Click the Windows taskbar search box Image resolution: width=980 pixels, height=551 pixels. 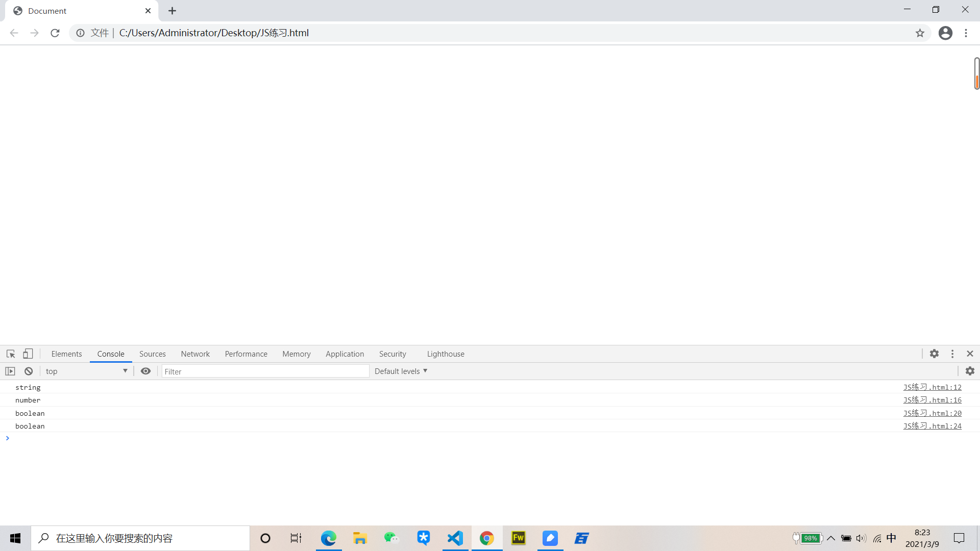click(x=140, y=538)
